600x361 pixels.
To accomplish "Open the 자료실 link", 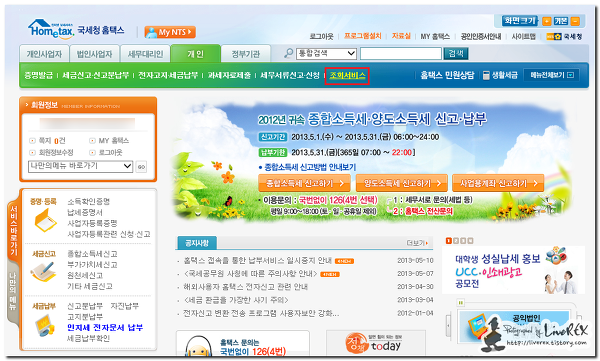I will (401, 36).
